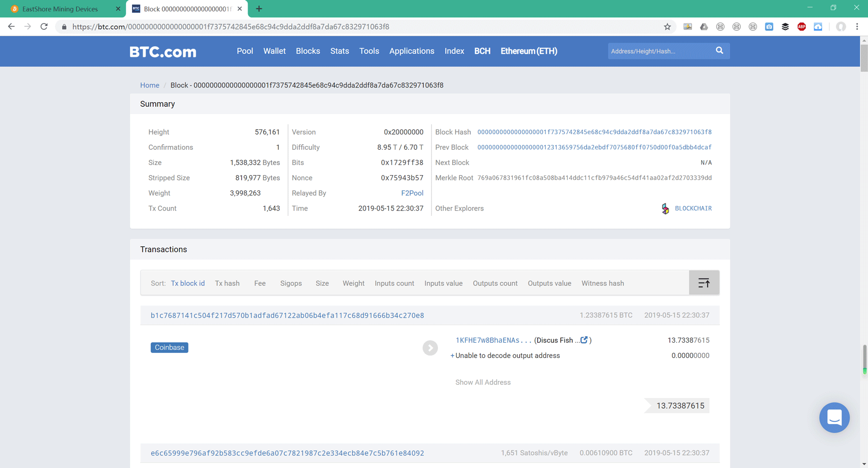Sort by Witness hash
This screenshot has height=468, width=868.
[x=603, y=283]
